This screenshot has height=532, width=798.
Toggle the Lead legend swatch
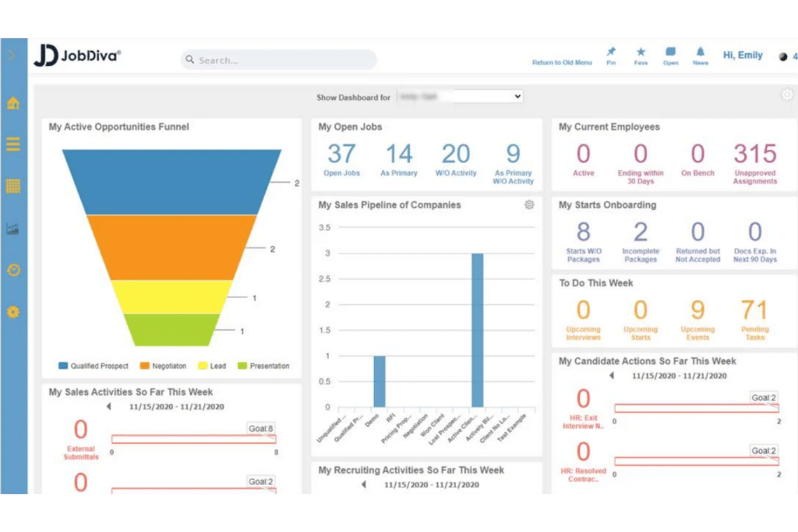[203, 365]
